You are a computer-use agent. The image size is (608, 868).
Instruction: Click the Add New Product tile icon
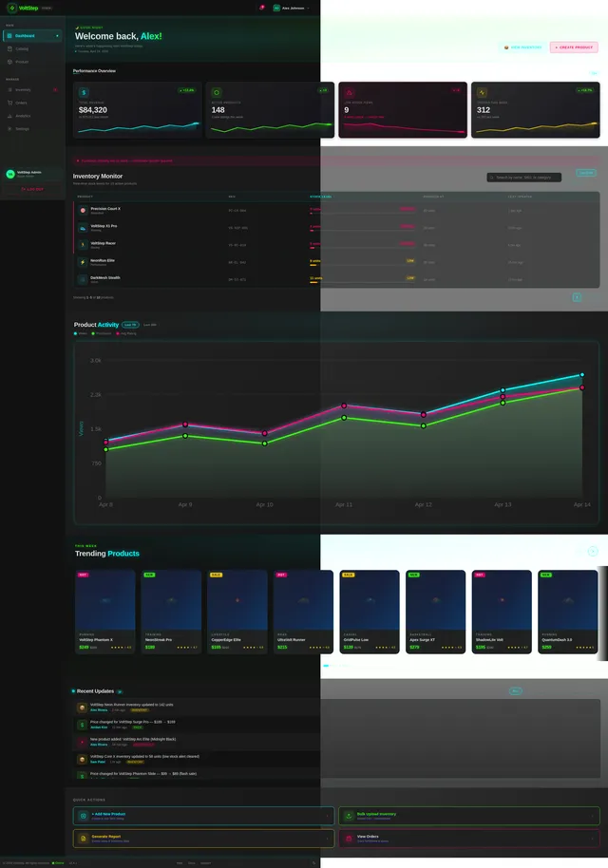[83, 816]
